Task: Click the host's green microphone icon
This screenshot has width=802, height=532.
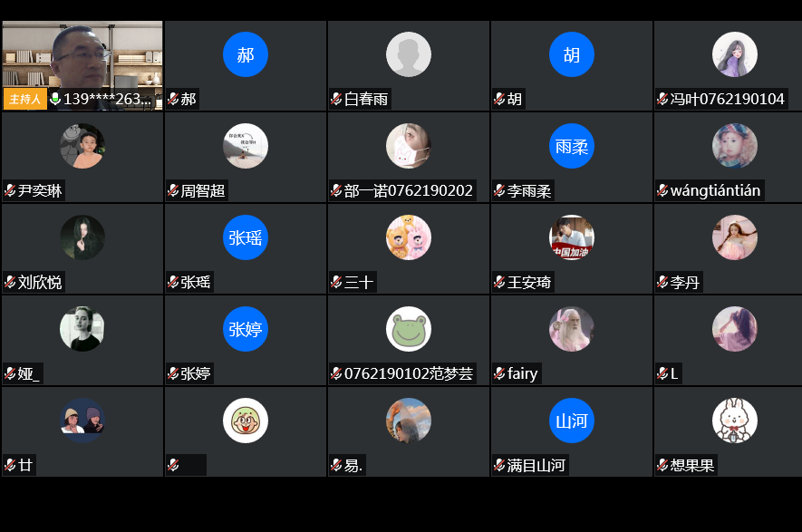Action: pyautogui.click(x=55, y=98)
